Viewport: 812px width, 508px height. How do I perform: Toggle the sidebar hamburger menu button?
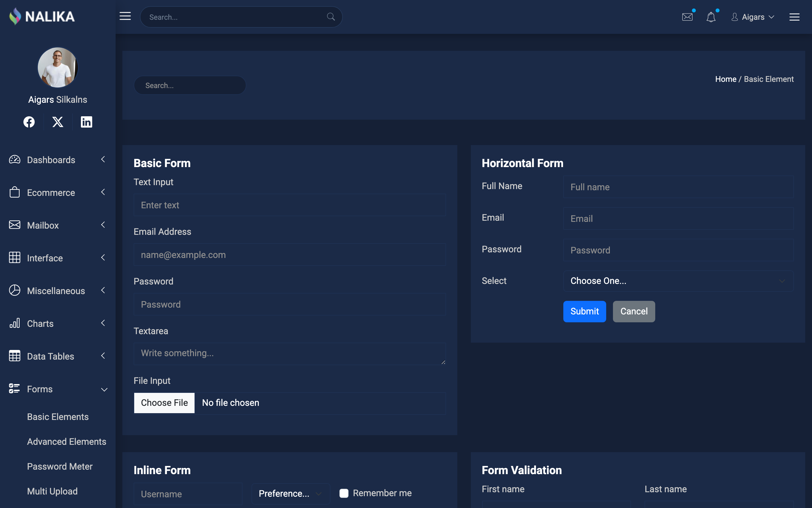tap(125, 16)
